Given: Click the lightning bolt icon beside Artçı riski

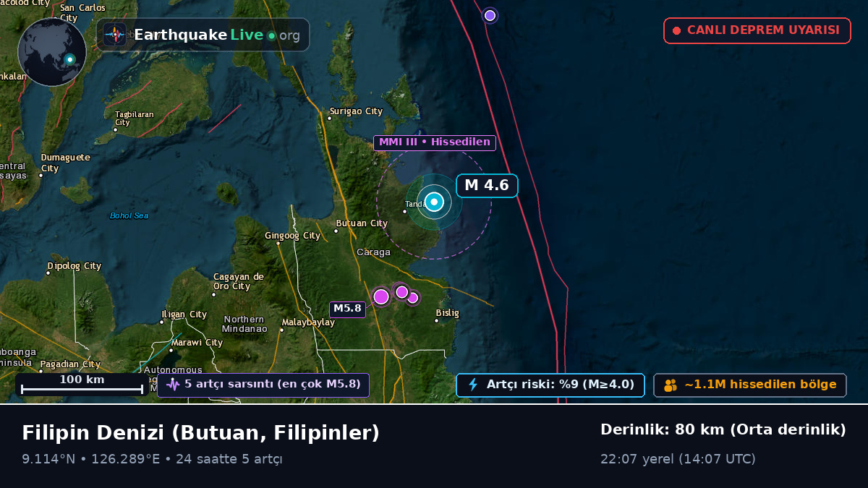Looking at the screenshot, I should 473,385.
